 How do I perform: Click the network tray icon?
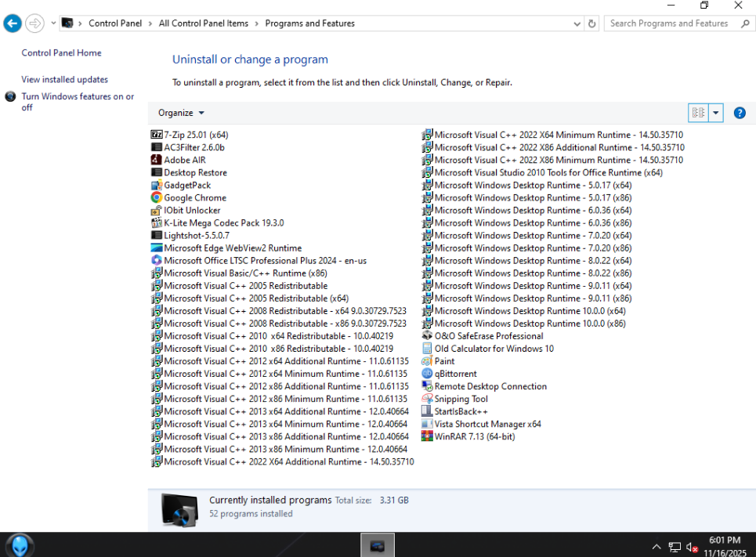click(x=675, y=548)
